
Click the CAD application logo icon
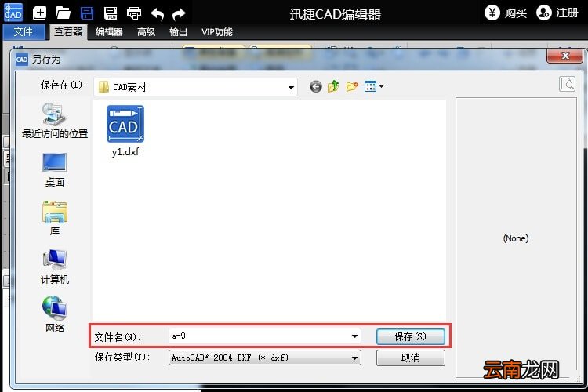[x=13, y=13]
